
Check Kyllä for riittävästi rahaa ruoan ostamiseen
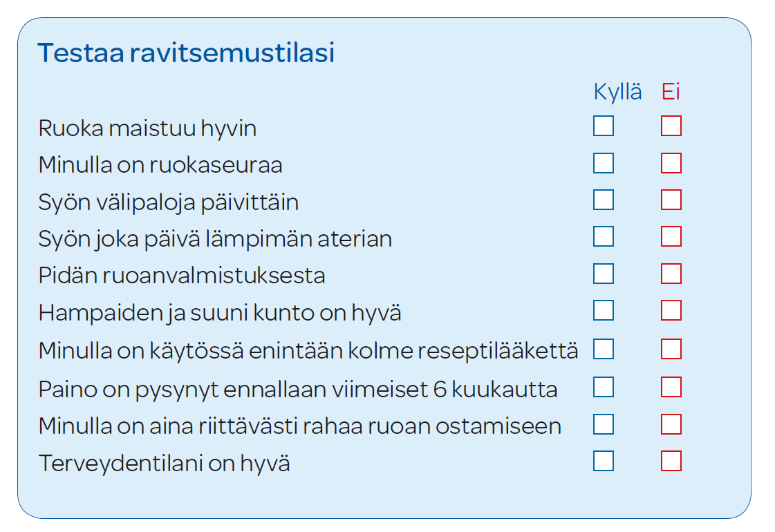[604, 424]
